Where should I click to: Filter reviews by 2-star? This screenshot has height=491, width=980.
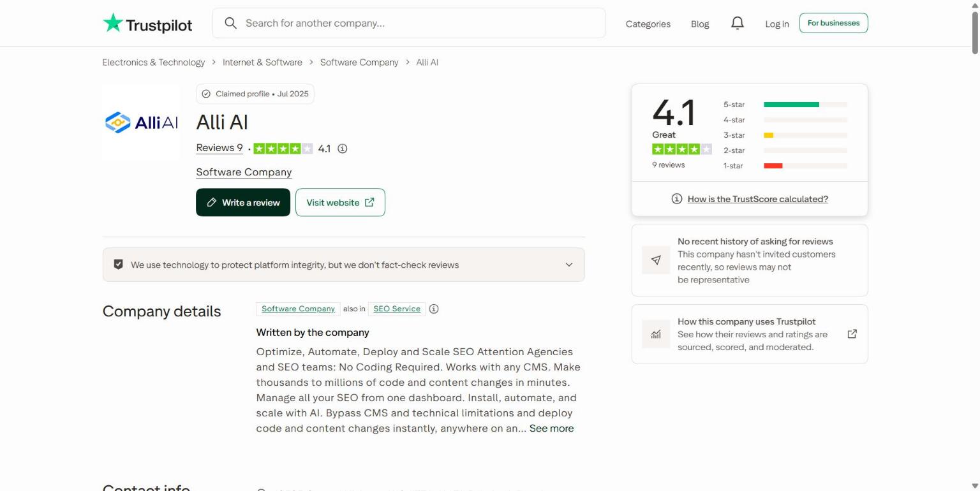click(x=785, y=150)
